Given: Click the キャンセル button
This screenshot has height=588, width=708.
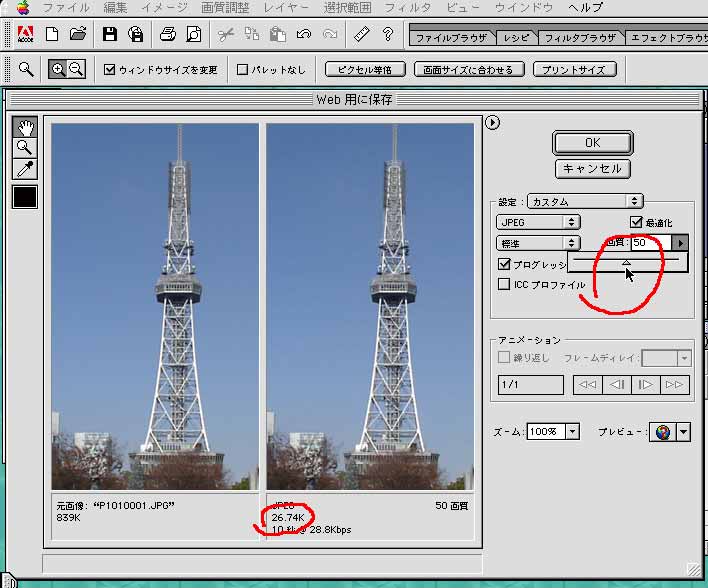Looking at the screenshot, I should coord(593,169).
